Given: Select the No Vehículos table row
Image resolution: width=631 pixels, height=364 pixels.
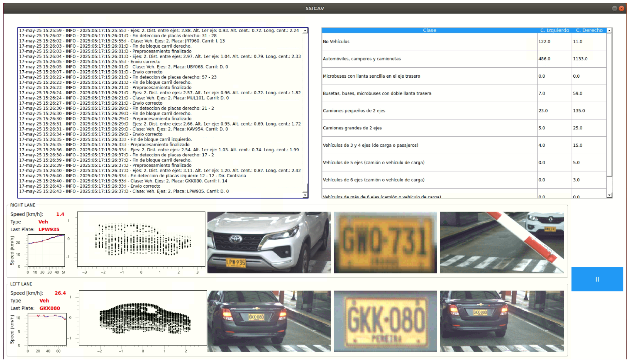Looking at the screenshot, I should coord(429,42).
